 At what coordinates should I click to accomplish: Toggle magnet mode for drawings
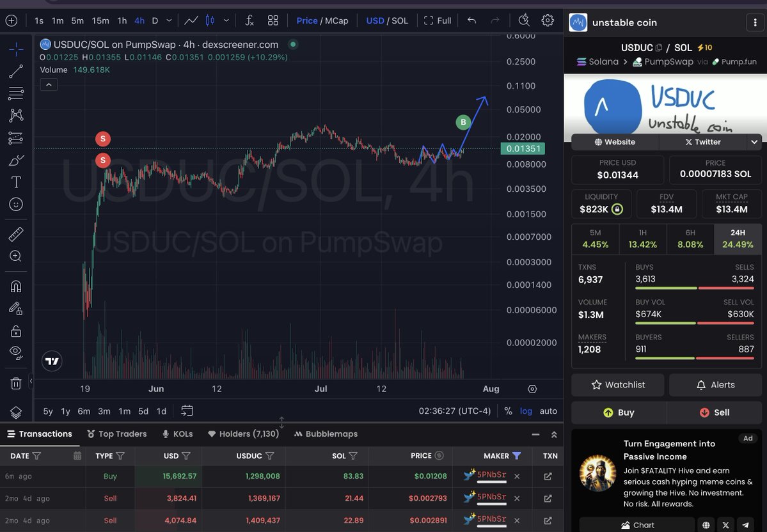(x=15, y=286)
